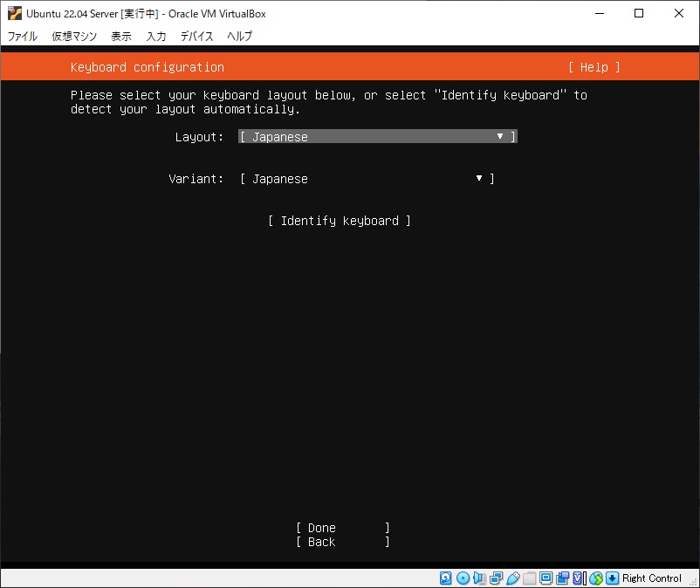Click the keyboard layout instruction text
Screen dimensions: 700x588
329,102
